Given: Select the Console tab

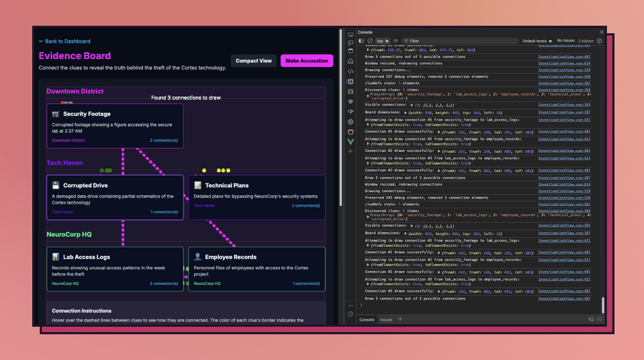Looking at the screenshot, I should [367, 320].
